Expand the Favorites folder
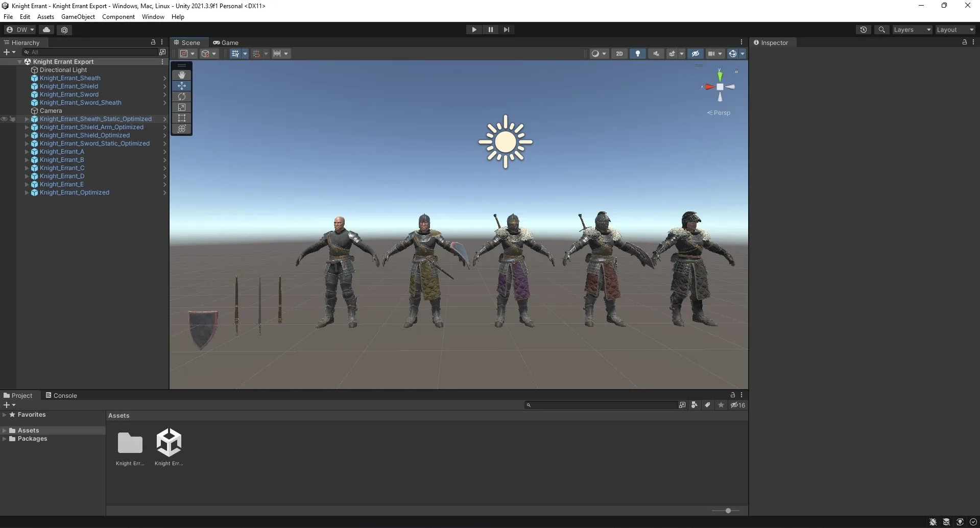This screenshot has width=980, height=528. click(x=5, y=415)
